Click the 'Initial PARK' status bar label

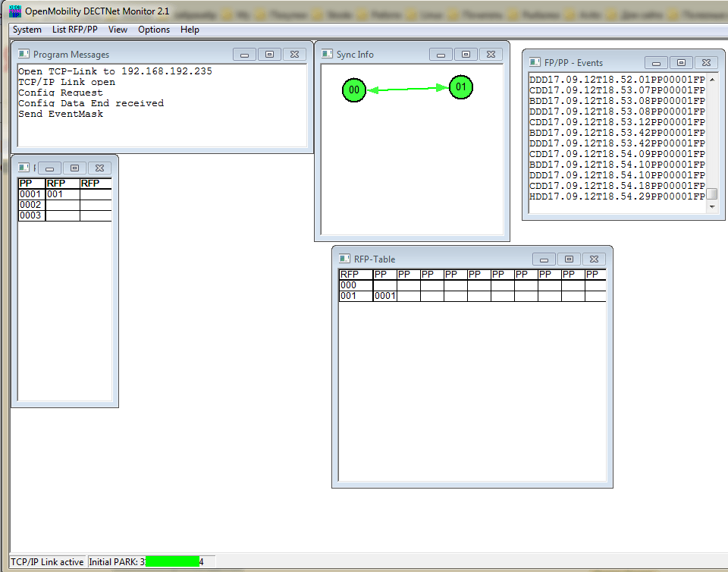coord(114,562)
